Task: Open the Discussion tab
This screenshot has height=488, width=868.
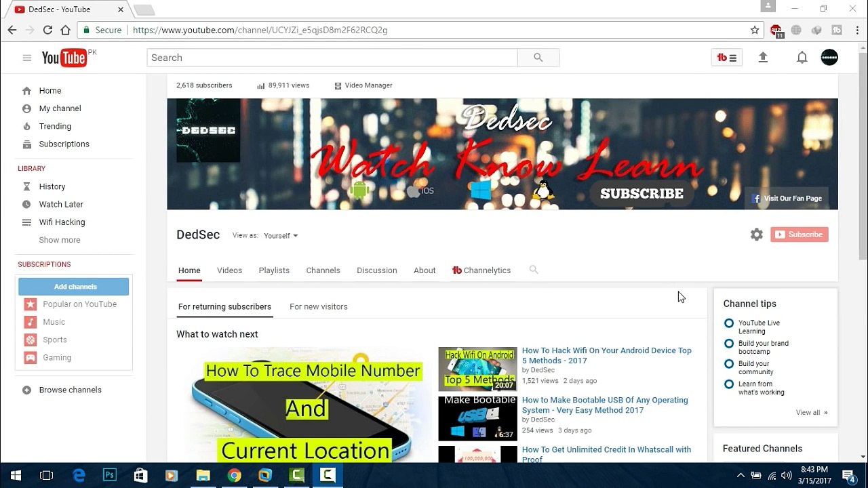Action: 377,270
